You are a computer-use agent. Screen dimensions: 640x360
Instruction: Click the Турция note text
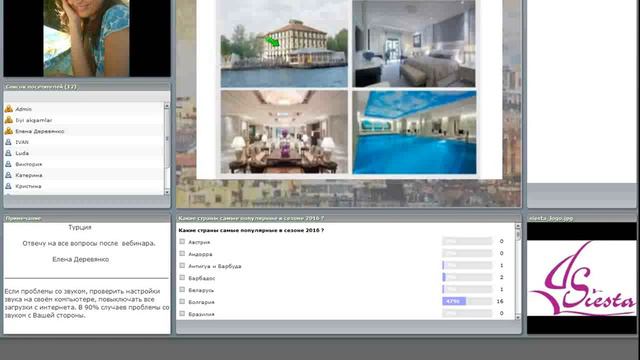(x=80, y=227)
